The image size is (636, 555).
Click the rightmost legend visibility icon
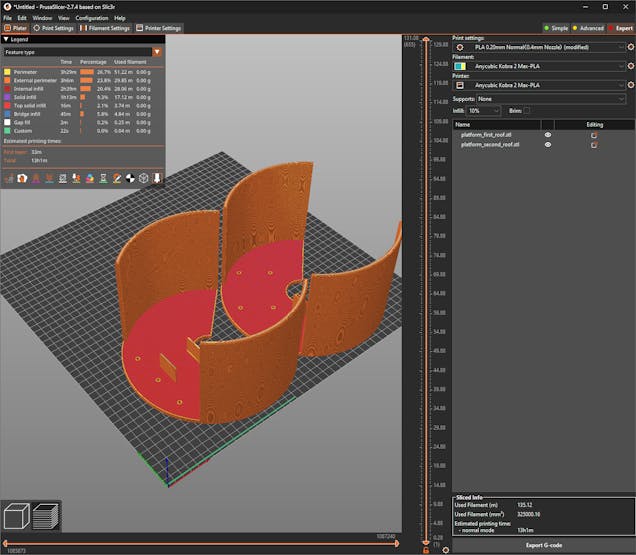(x=156, y=178)
